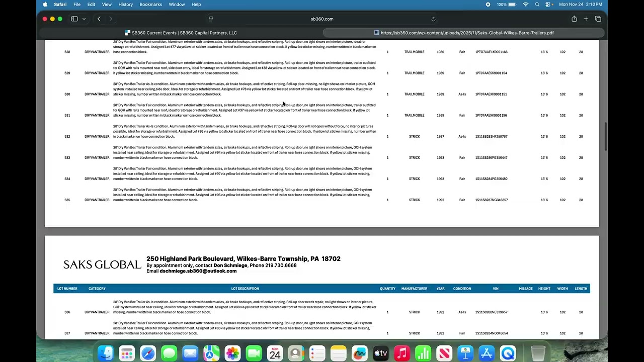Open Launchpad from the Dock
The height and width of the screenshot is (362, 644).
click(x=126, y=353)
